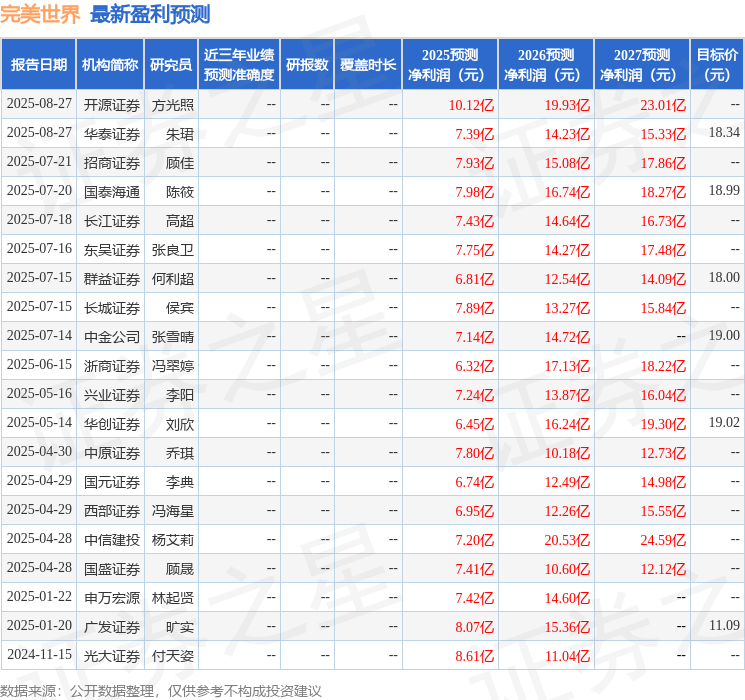Click analyst name 陈筱
745x700 pixels.
[x=180, y=192]
